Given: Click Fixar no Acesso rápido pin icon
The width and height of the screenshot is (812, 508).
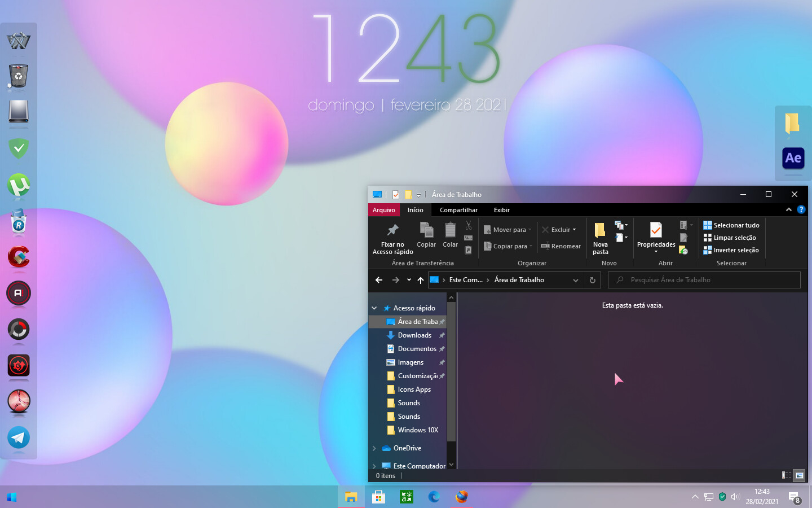Looking at the screenshot, I should tap(393, 230).
